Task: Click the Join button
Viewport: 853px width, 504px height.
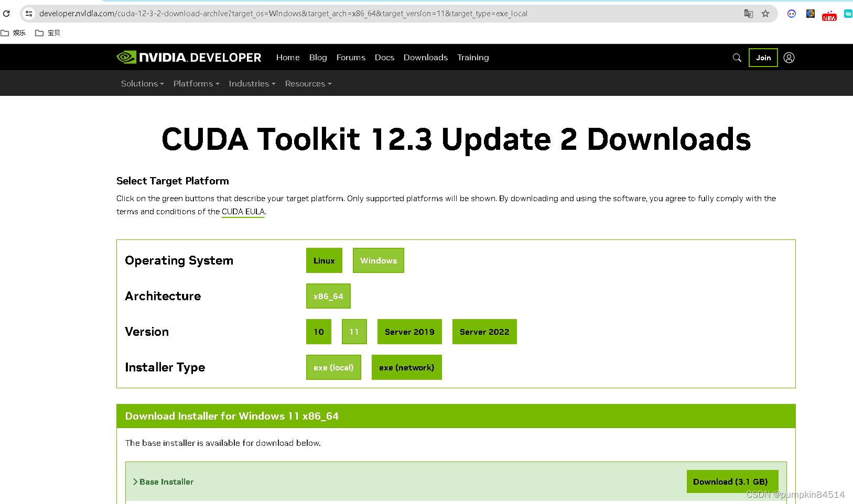Action: tap(763, 58)
